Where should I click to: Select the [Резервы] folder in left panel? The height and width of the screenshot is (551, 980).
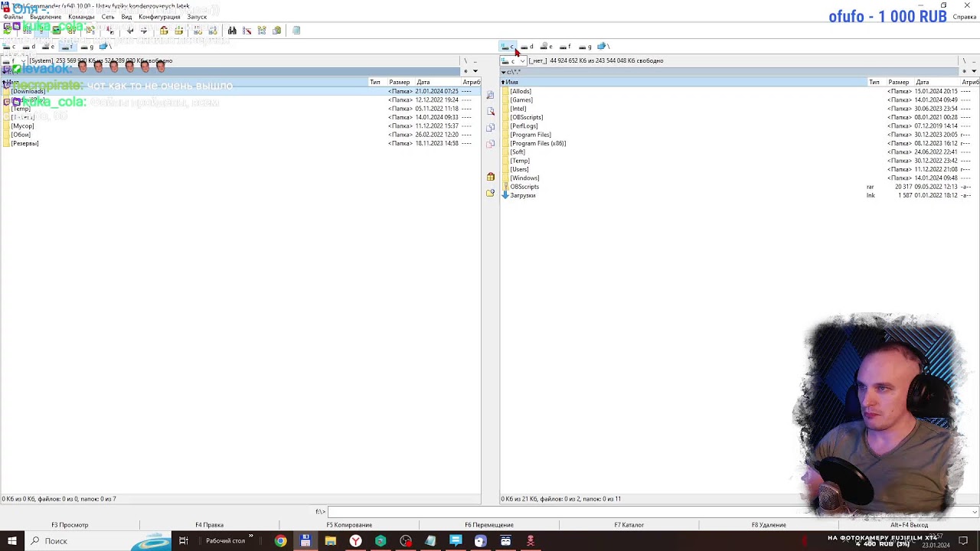pos(24,143)
